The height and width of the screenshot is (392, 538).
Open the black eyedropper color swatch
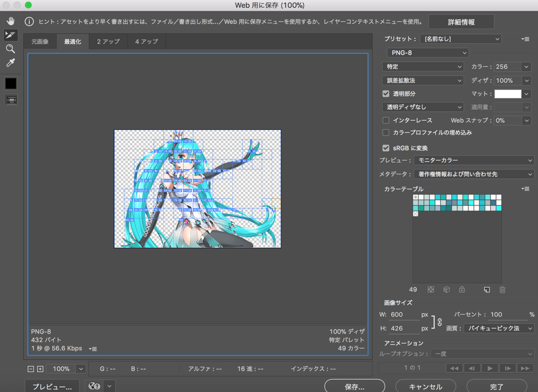(x=11, y=84)
